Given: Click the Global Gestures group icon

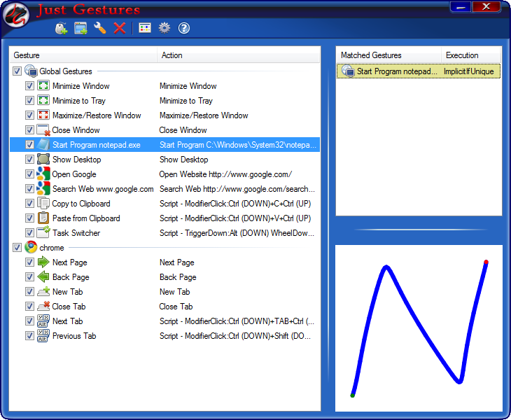Looking at the screenshot, I should coord(31,71).
